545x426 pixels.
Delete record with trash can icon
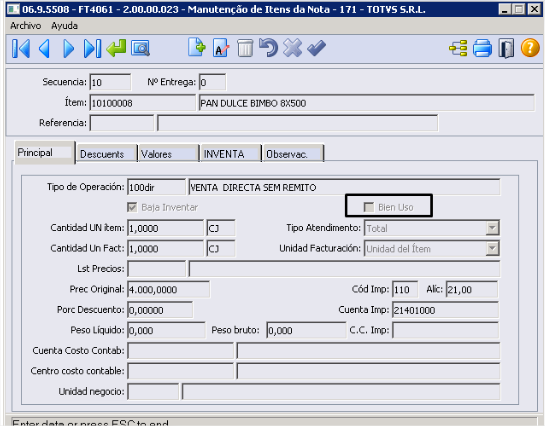point(245,48)
